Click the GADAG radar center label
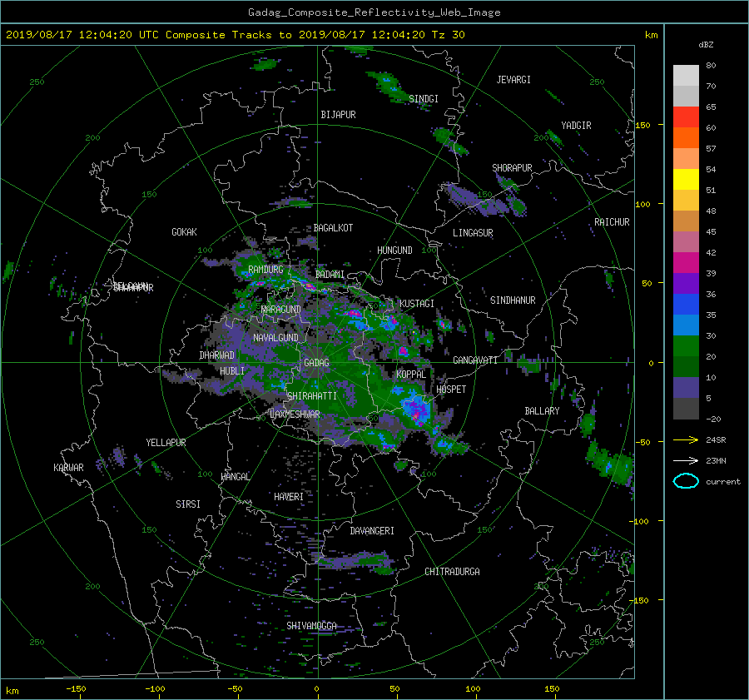Image resolution: width=749 pixels, height=700 pixels. pos(316,363)
